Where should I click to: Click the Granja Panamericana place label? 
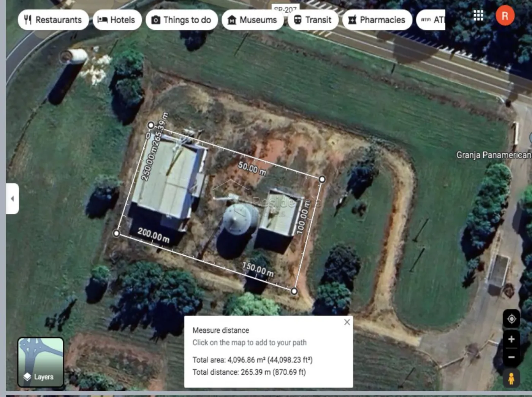click(x=493, y=155)
